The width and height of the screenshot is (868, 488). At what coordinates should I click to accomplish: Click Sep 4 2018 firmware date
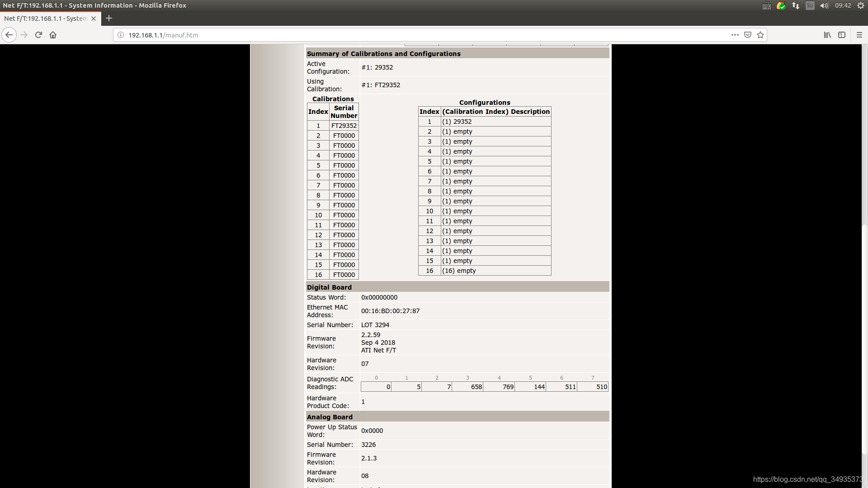pyautogui.click(x=378, y=343)
